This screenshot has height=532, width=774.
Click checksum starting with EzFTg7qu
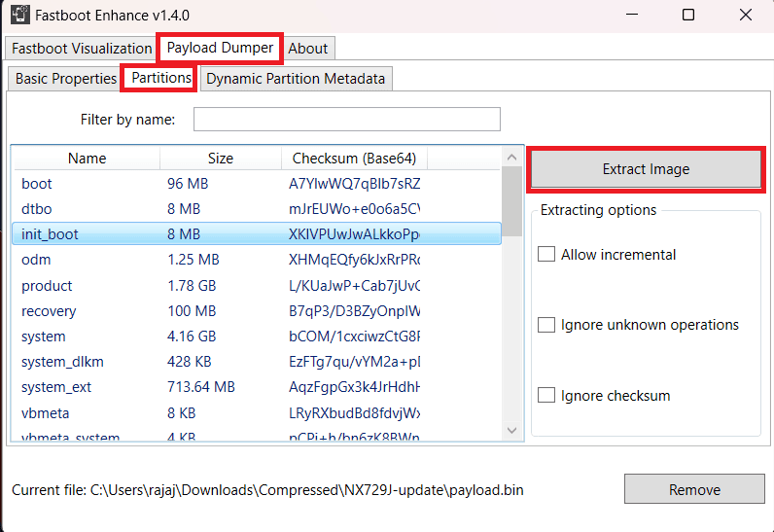[354, 362]
